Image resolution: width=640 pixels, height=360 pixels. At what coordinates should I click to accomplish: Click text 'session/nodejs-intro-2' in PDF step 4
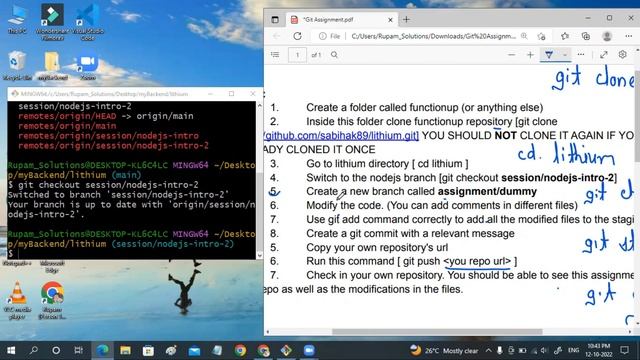tap(558, 178)
